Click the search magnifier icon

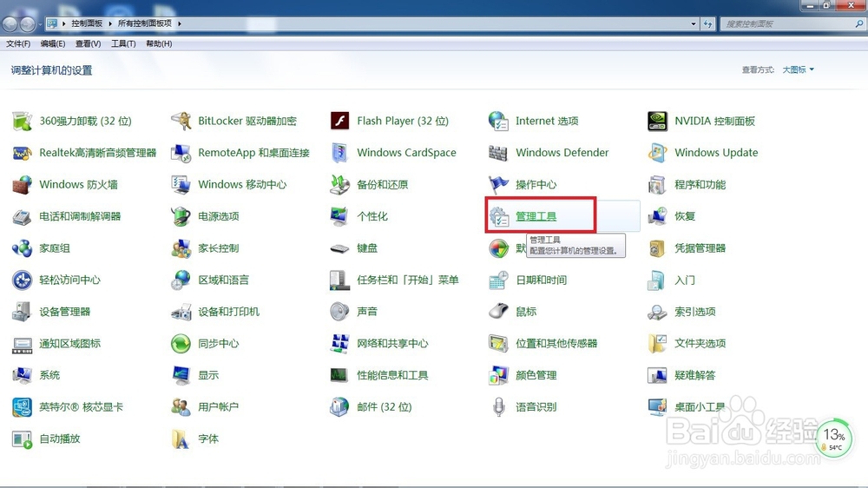[x=859, y=23]
